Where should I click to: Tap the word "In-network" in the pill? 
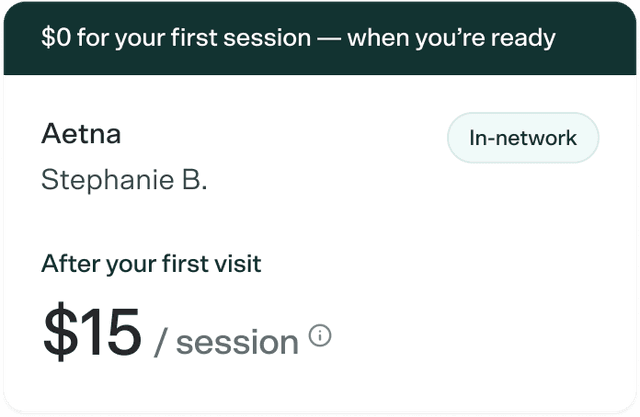pos(523,138)
